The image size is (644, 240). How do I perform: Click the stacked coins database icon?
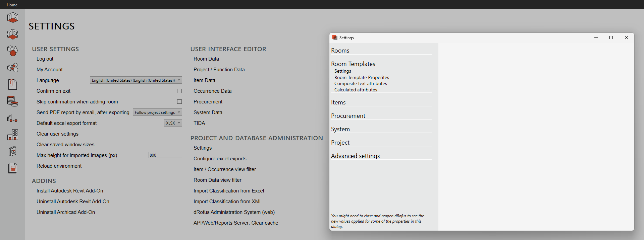click(x=13, y=101)
